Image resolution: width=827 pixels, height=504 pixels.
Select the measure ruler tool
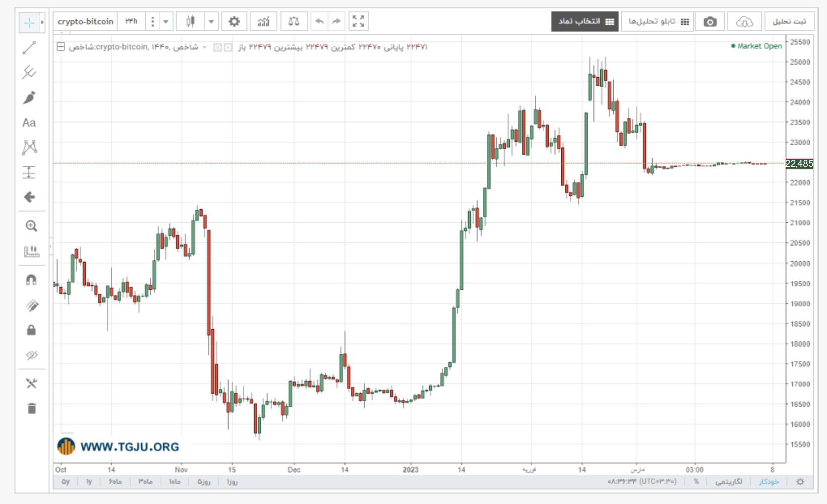pos(31,251)
